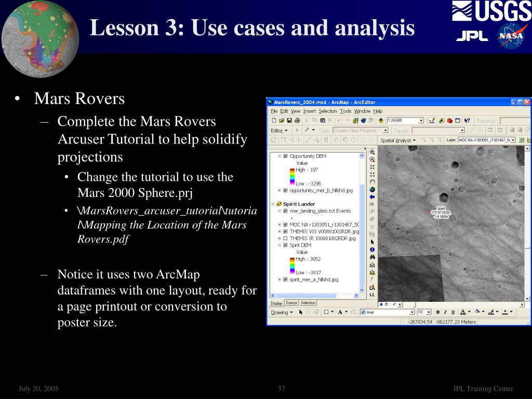This screenshot has width=532, height=399.
Task: Expand the spirit_mer_a_hillshd.jpg layer
Action: pyautogui.click(x=280, y=280)
